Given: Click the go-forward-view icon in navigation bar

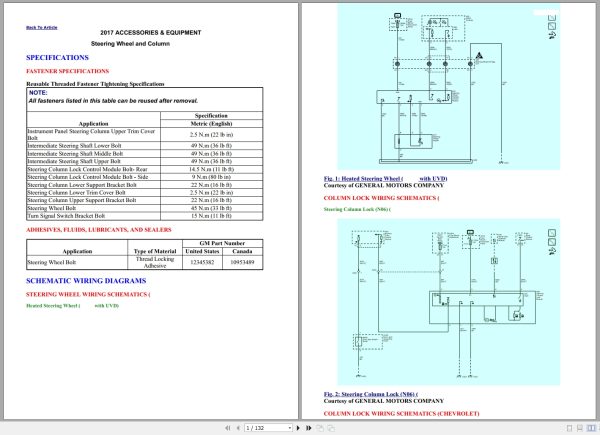Looking at the screenshot, I should point(331,428).
